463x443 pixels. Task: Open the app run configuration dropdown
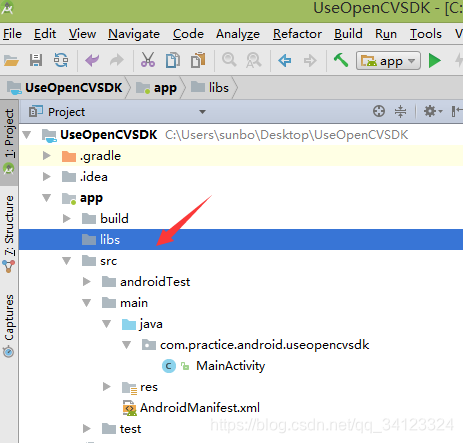point(388,61)
